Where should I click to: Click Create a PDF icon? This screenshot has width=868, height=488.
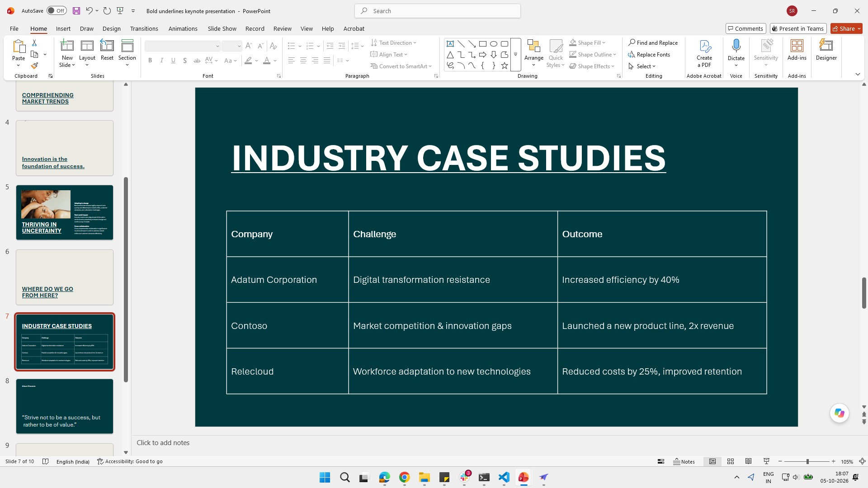click(704, 53)
